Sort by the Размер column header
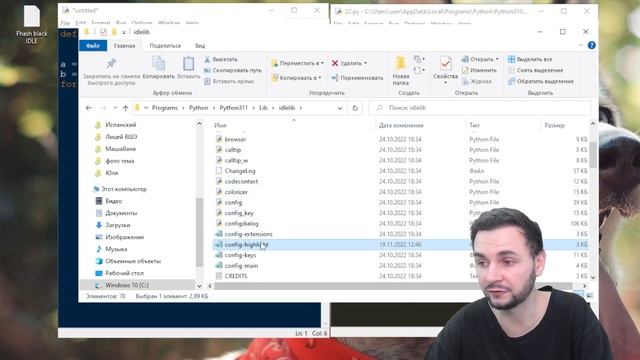Screen dimensions: 640x360 click(x=554, y=125)
